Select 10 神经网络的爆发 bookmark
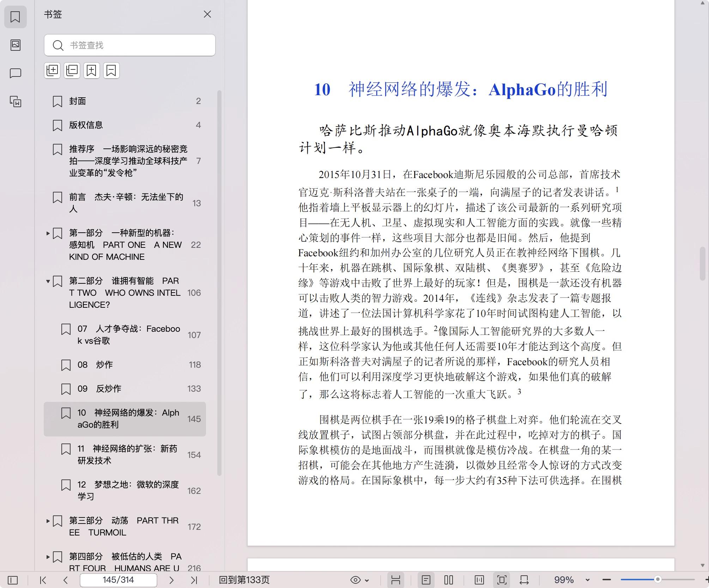Viewport: 709px width, 588px height. (x=125, y=419)
